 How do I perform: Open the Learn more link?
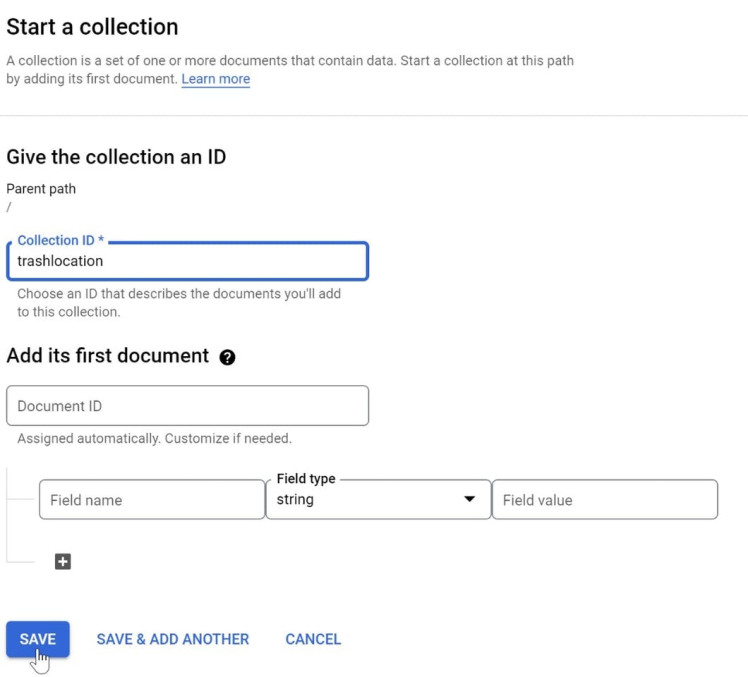[x=215, y=79]
